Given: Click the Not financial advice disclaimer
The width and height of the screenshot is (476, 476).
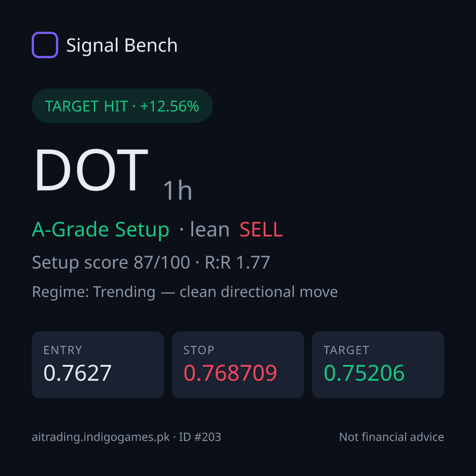Looking at the screenshot, I should (391, 437).
